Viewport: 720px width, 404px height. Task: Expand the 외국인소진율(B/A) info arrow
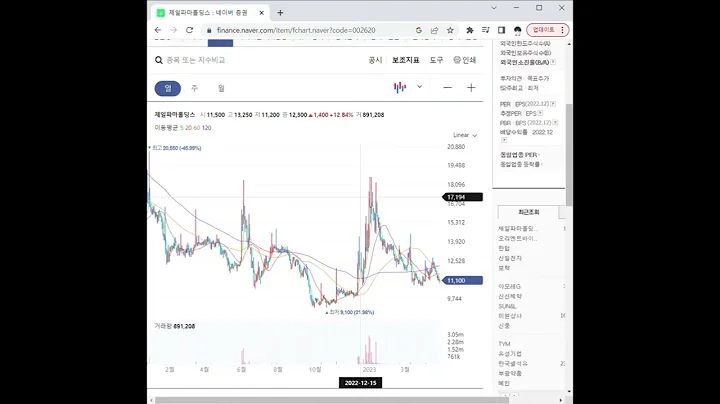[x=553, y=62]
